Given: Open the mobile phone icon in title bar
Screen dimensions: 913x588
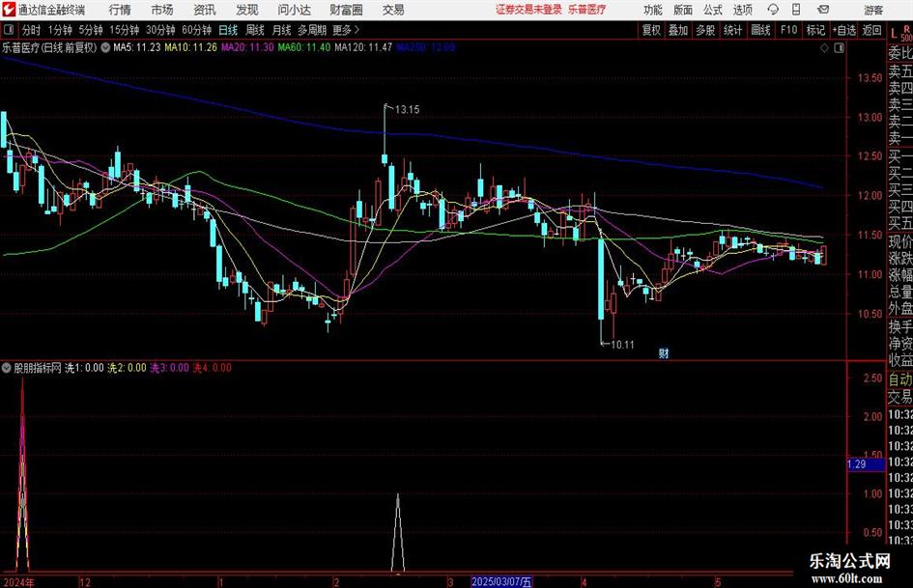Looking at the screenshot, I should pos(796,10).
